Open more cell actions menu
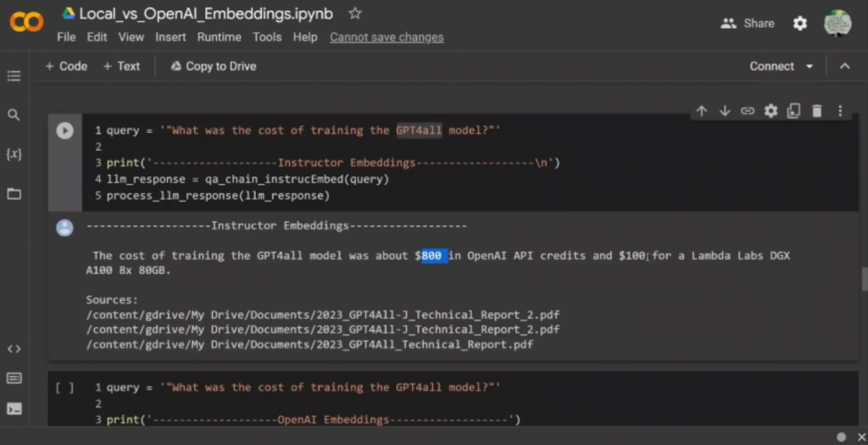The height and width of the screenshot is (445, 868). click(x=840, y=111)
